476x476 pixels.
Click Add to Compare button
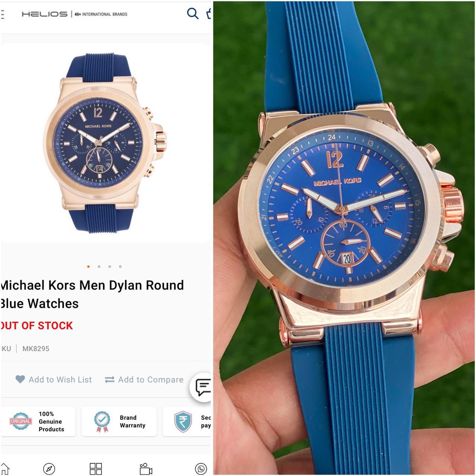(144, 380)
